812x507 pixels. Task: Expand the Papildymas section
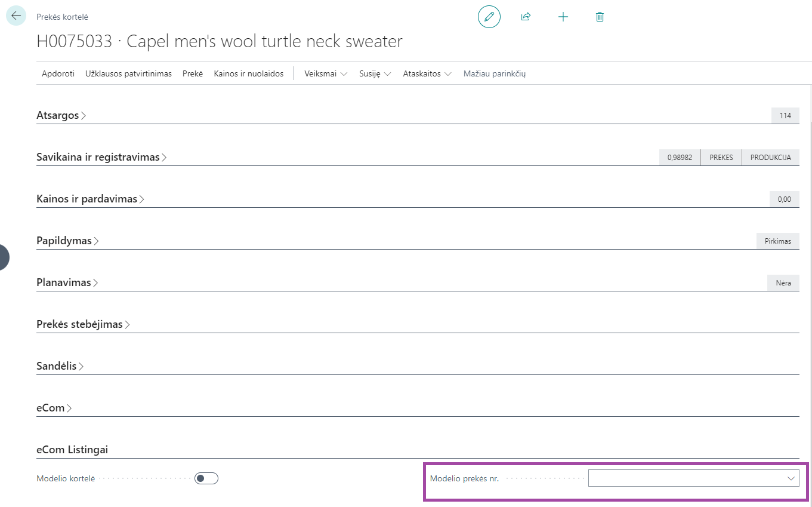(68, 241)
